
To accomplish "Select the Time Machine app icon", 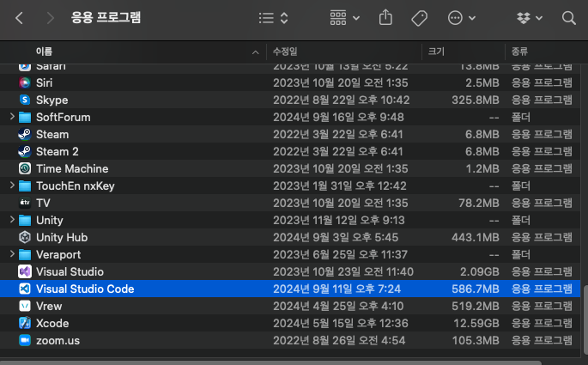I will coord(25,169).
